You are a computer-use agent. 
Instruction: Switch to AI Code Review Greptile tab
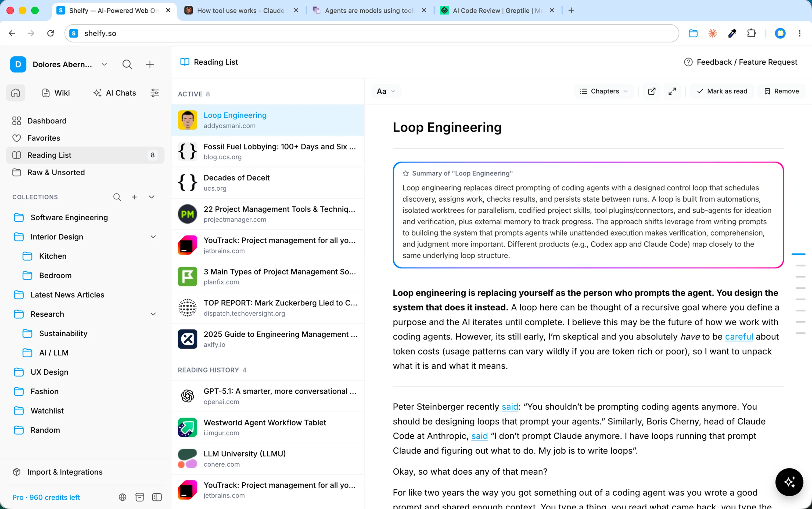click(498, 10)
